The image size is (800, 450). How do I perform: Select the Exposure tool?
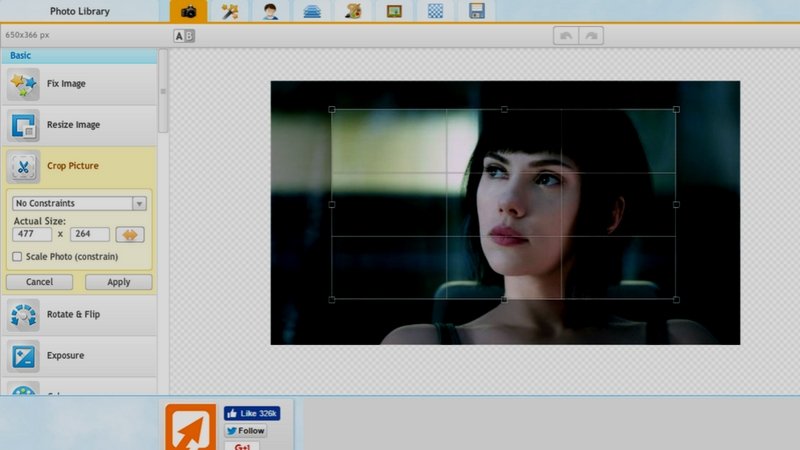pyautogui.click(x=79, y=356)
